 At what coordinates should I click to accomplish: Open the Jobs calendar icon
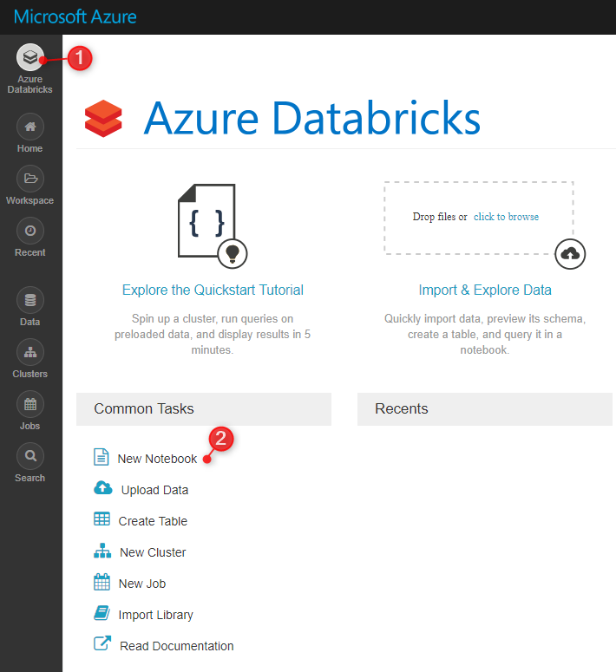(30, 404)
